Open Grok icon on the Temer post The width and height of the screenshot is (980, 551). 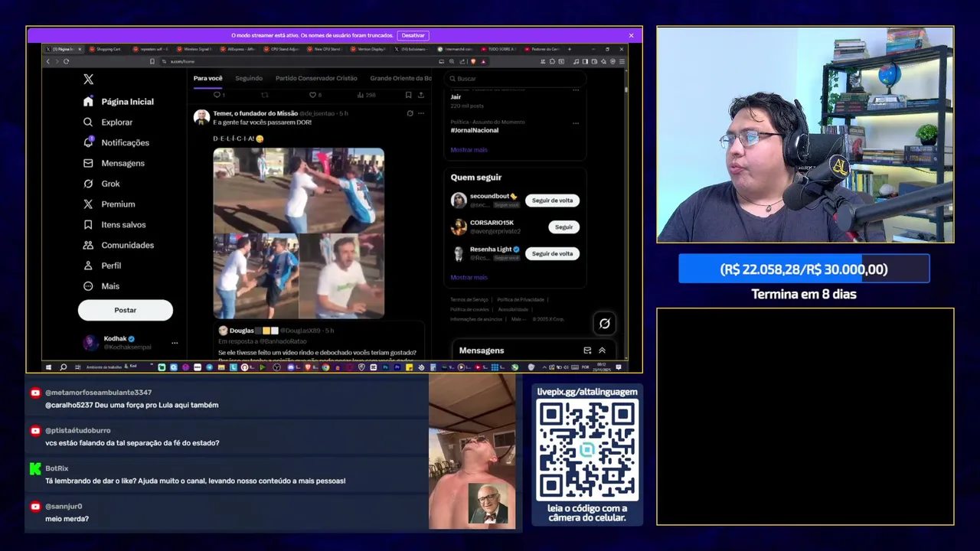point(410,113)
